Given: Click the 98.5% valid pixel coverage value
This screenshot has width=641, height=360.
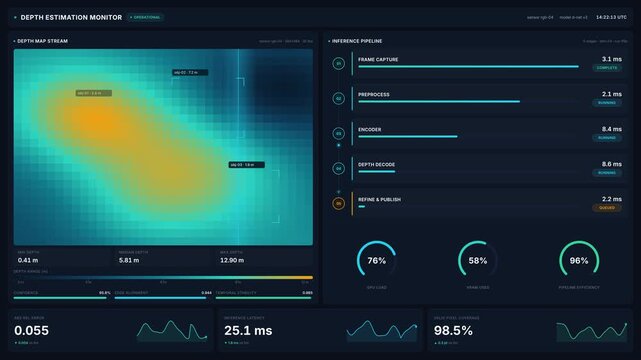Looking at the screenshot, I should [453, 330].
